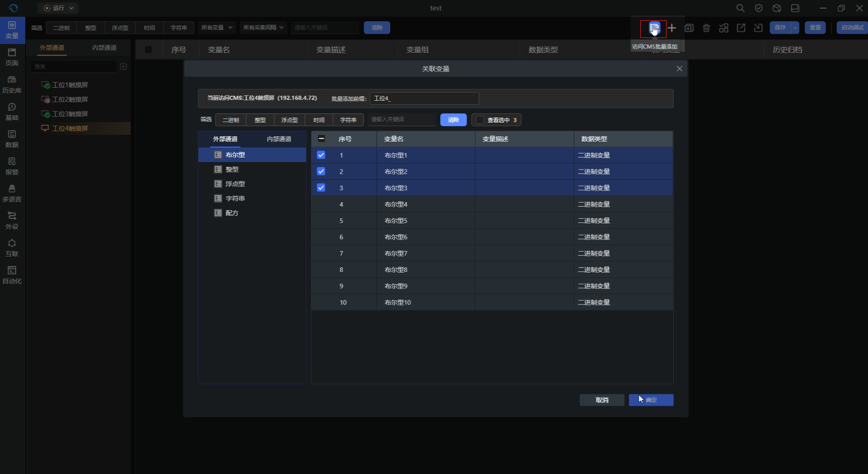Open the 所有变量 dropdown

tap(217, 28)
